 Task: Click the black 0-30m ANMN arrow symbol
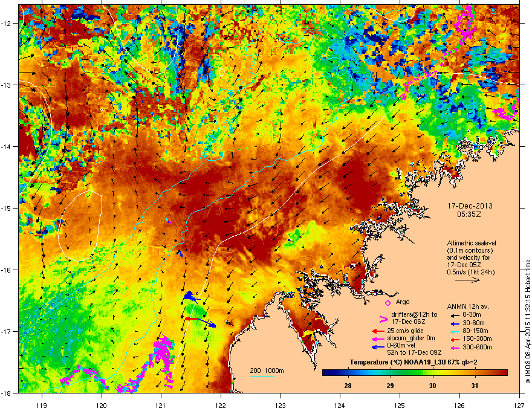pyautogui.click(x=454, y=315)
